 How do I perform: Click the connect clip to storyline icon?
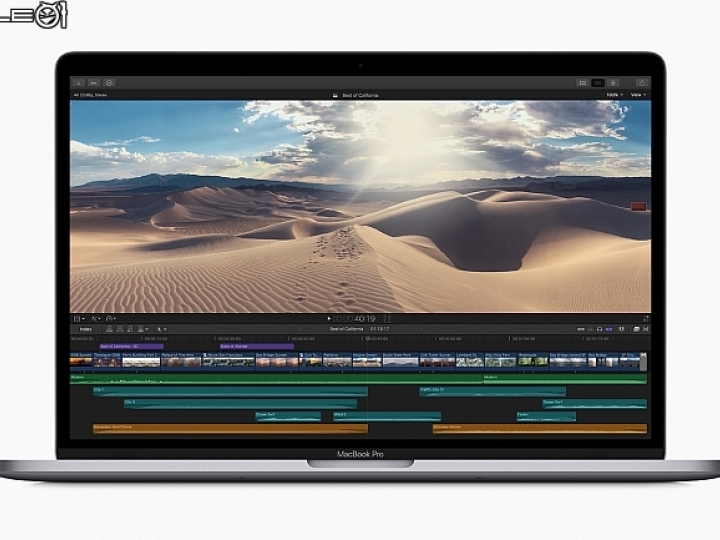click(109, 329)
